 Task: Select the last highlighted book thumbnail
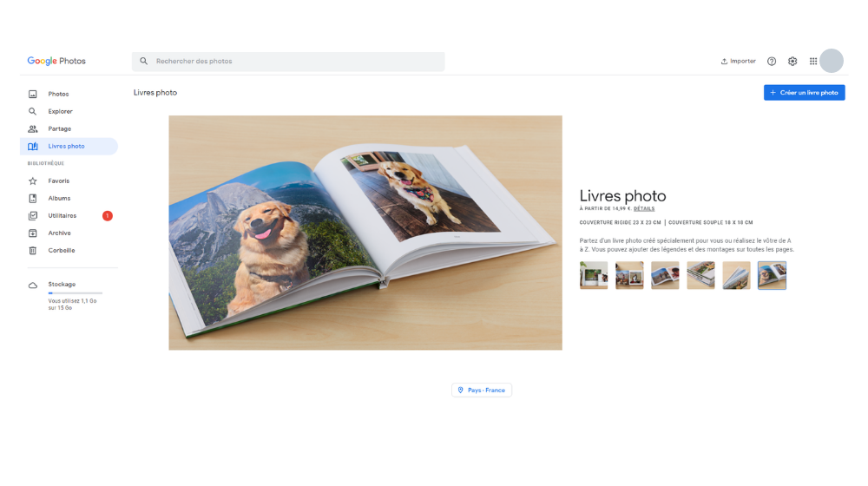click(x=772, y=275)
